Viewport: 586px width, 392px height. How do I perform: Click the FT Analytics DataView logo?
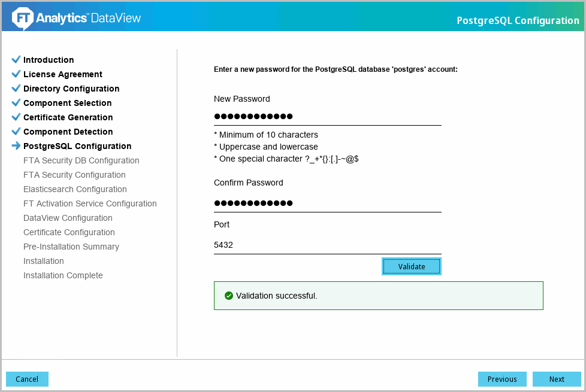point(76,18)
